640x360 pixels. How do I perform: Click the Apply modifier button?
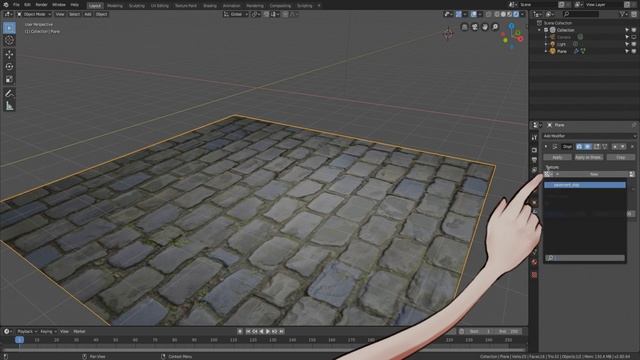(557, 157)
